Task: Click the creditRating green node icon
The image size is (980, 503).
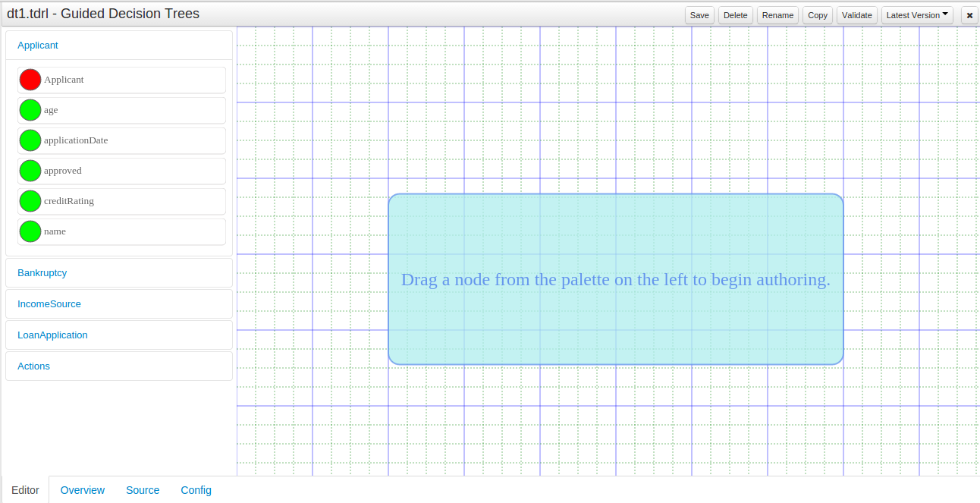Action: pos(30,201)
